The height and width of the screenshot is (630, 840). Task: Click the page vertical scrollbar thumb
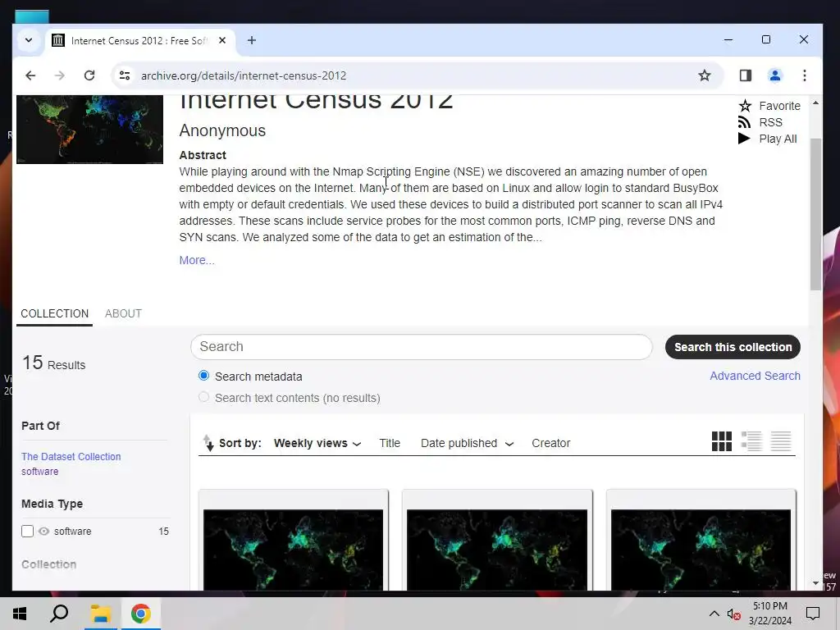tap(815, 214)
